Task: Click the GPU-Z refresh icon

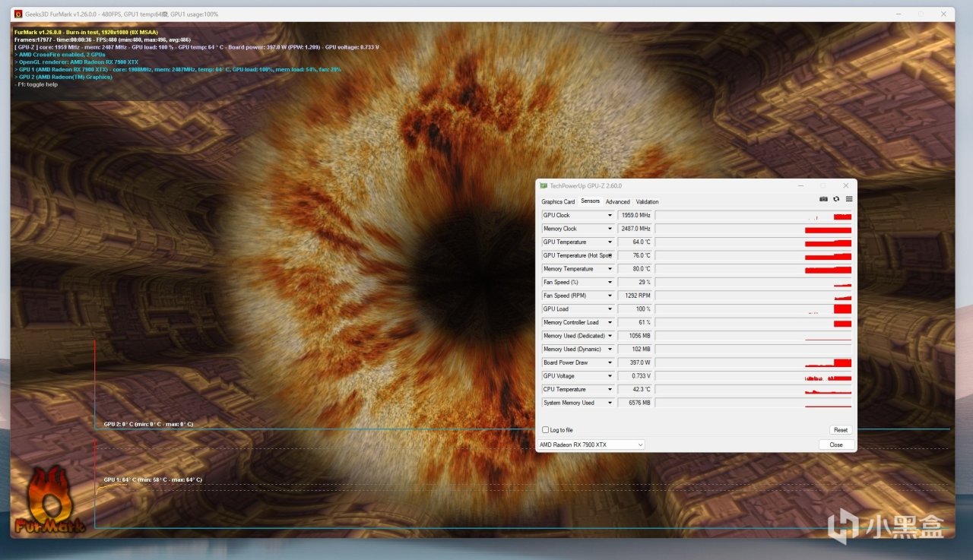Action: (x=836, y=199)
